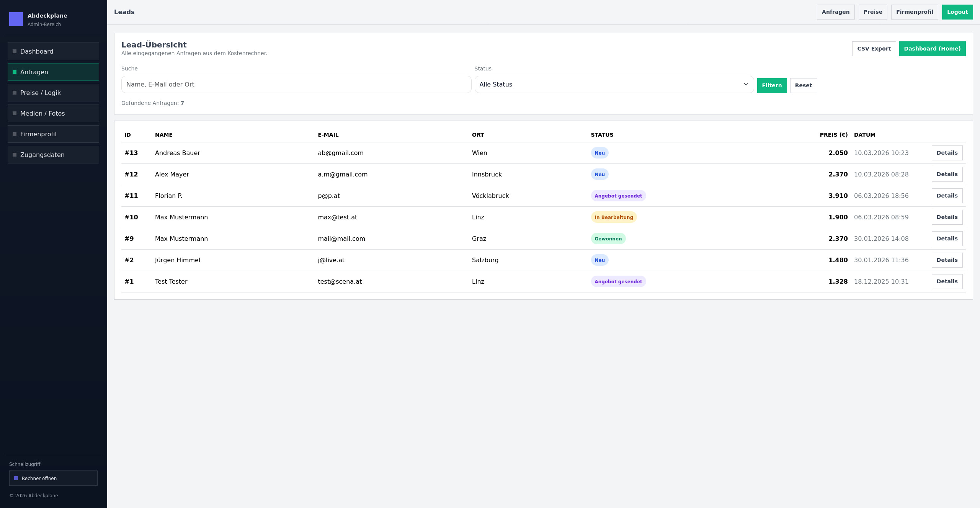Focus the Name, E-Mail oder Ort search field
The image size is (980, 508).
click(296, 85)
